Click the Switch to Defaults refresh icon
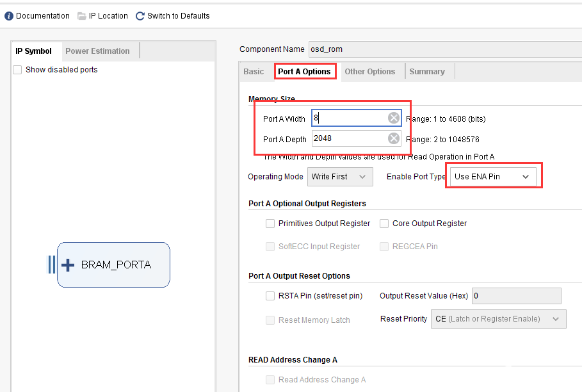Screen dimensions: 582x392 (140, 16)
